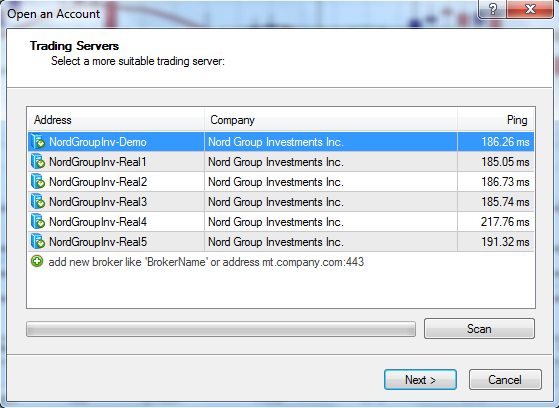Image resolution: width=559 pixels, height=408 pixels.
Task: Click the Company cell in NordGroupInv-Real4 row
Action: 331,222
